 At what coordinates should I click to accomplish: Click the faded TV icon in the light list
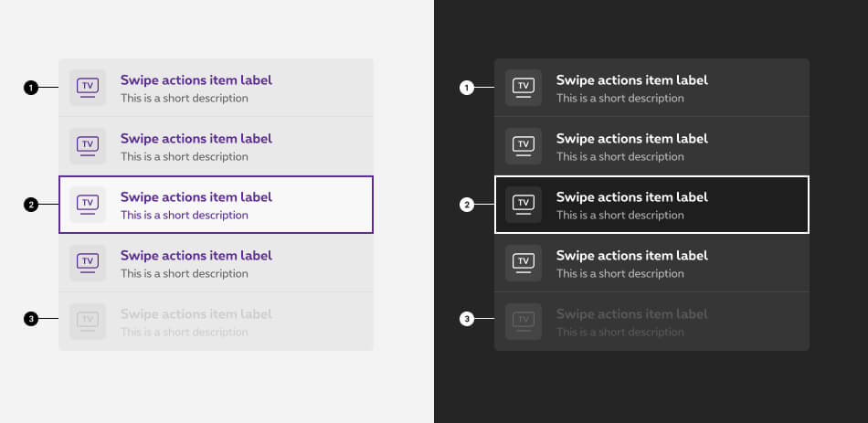[88, 322]
